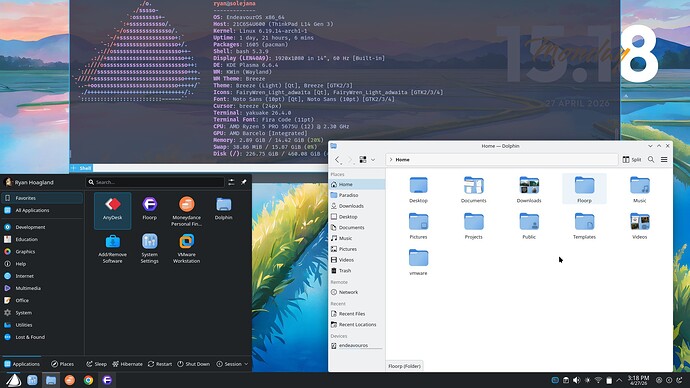Open search in the Dolphin toolbar

coord(651,160)
